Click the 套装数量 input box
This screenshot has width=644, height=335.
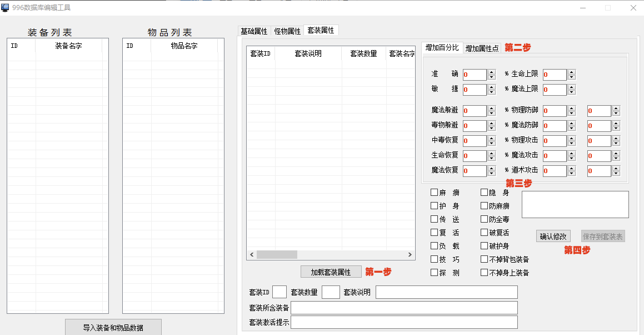[331, 292]
